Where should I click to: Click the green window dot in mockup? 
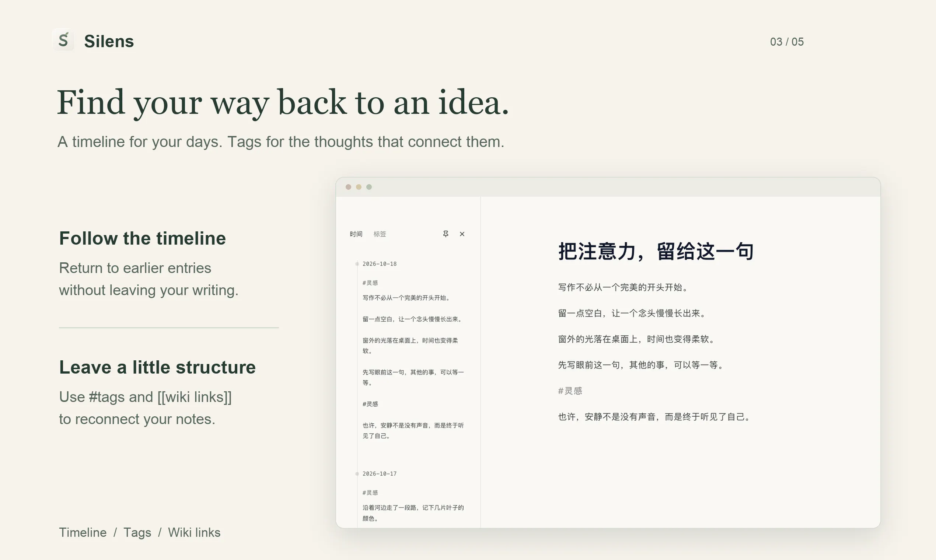369,187
